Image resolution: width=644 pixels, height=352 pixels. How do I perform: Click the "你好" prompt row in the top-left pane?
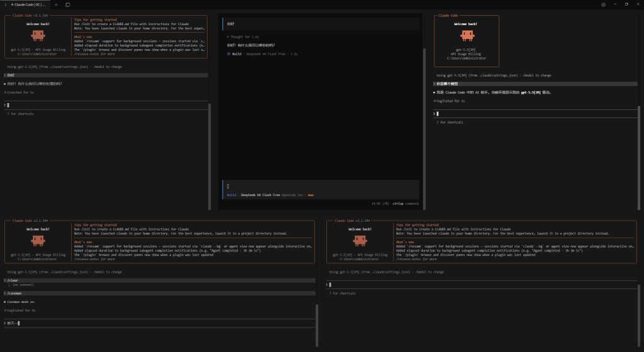pos(106,75)
